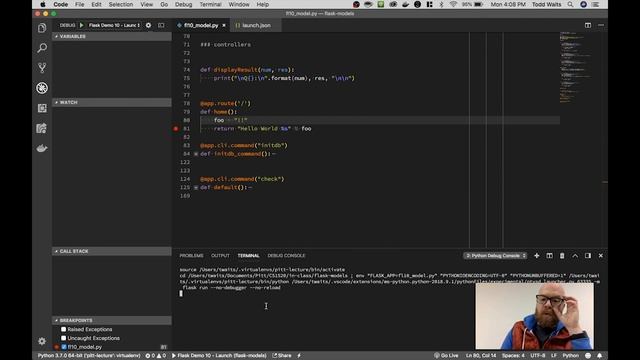Split the terminal panel
This screenshot has height=360, width=640.
tap(549, 256)
